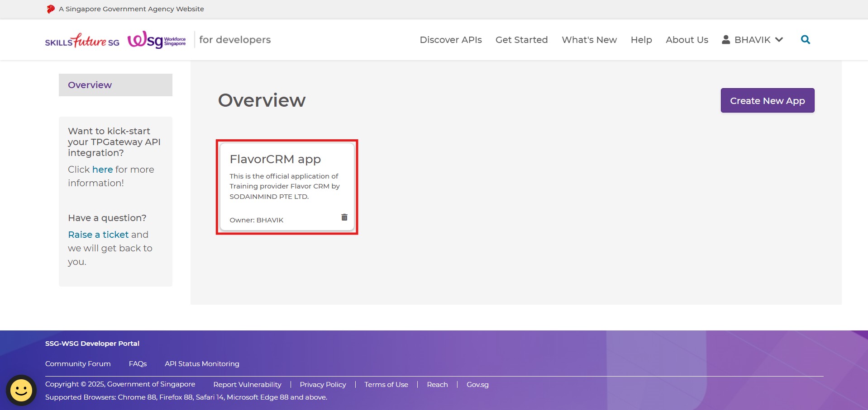Click the SkillsFuture SG logo
The height and width of the screenshot is (410, 868).
click(82, 40)
